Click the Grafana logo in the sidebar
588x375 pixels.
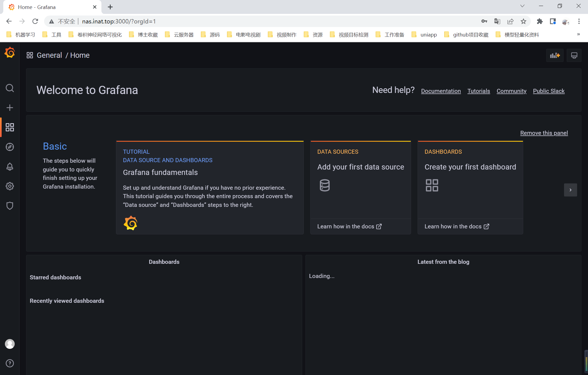10,52
